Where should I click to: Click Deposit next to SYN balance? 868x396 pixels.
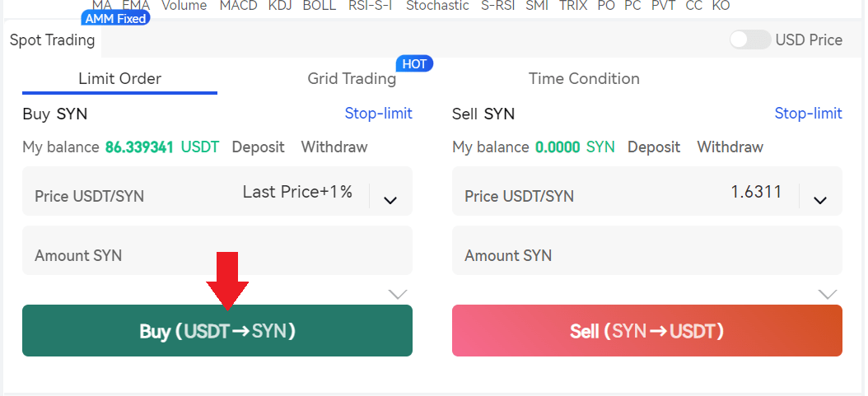(x=654, y=147)
